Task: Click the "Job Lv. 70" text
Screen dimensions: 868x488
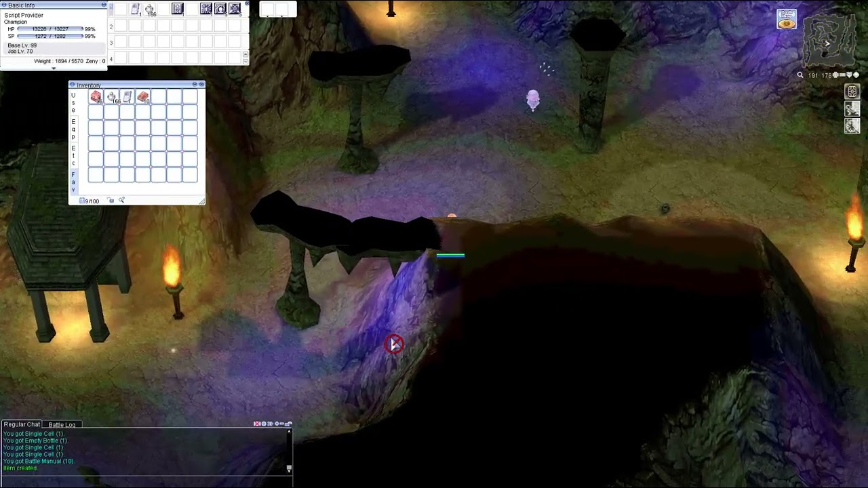Action: coord(20,52)
